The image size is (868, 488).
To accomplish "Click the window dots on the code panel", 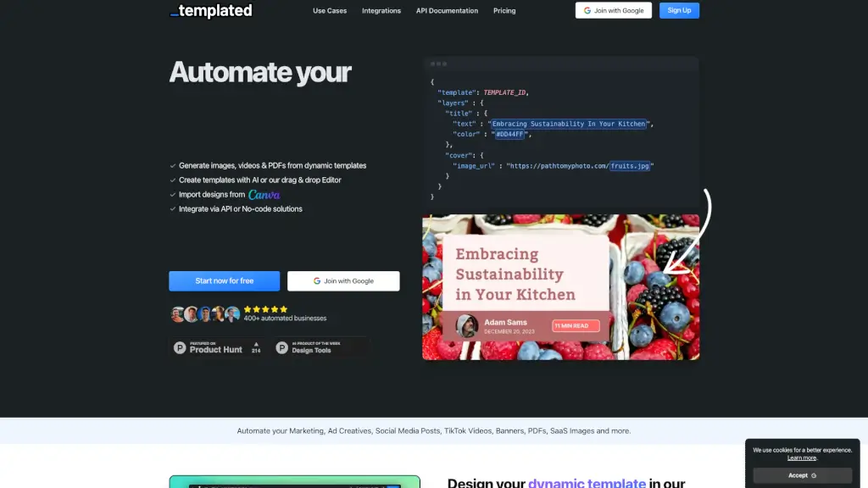I will [x=438, y=64].
